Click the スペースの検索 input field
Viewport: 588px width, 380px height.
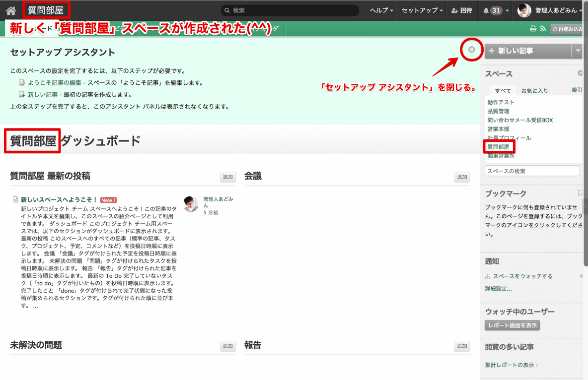pos(532,171)
